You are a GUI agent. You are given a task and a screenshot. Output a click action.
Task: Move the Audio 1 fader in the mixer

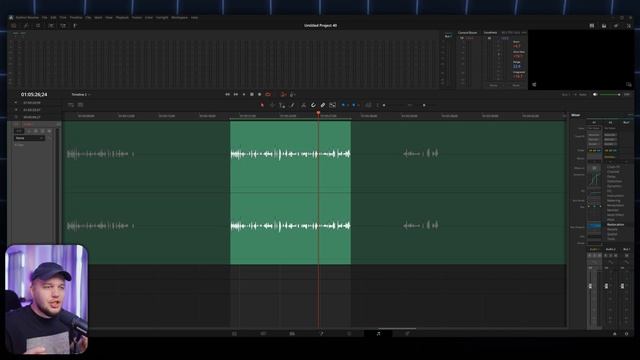pyautogui.click(x=590, y=286)
